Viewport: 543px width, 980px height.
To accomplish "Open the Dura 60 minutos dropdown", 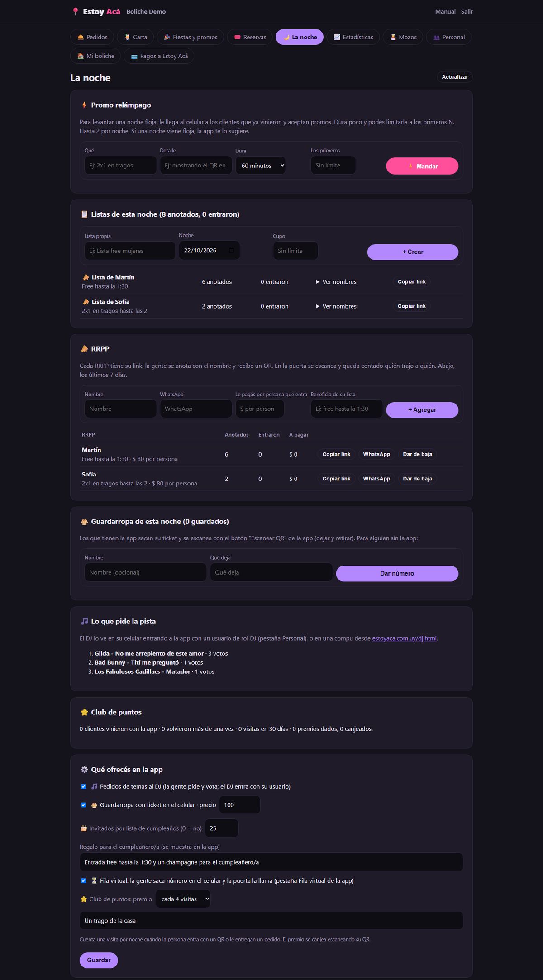I will (x=261, y=166).
